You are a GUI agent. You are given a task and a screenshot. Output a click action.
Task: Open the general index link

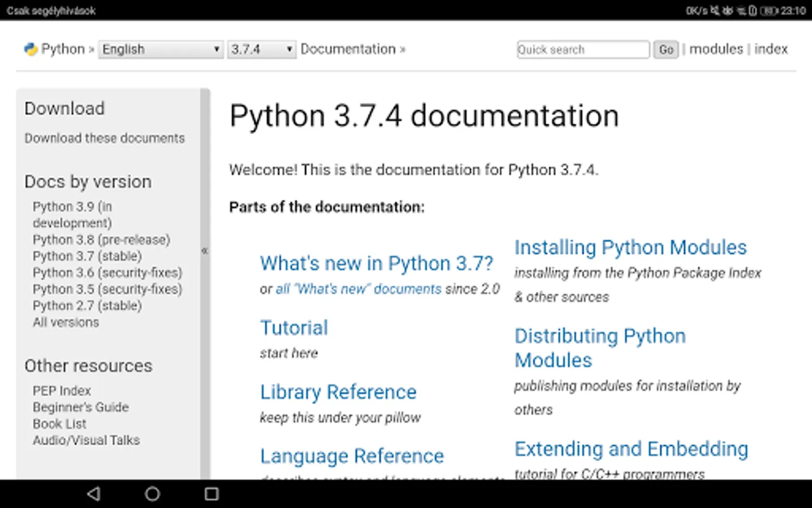point(771,49)
